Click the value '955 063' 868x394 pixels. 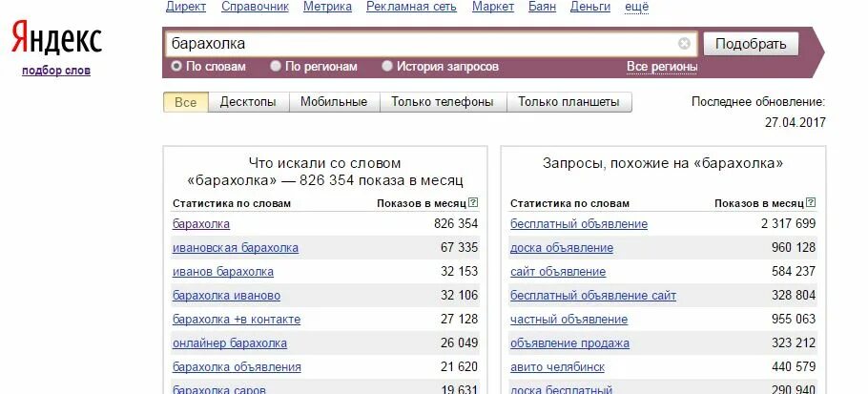(794, 320)
